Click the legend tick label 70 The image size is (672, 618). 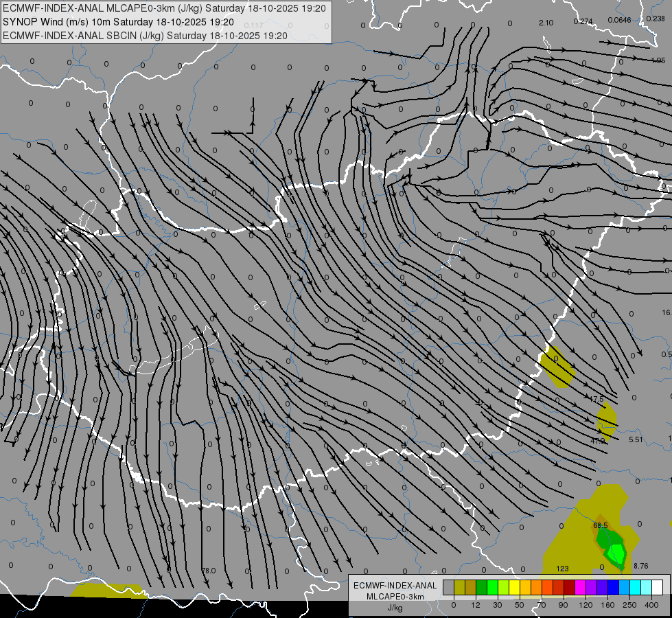tap(542, 606)
